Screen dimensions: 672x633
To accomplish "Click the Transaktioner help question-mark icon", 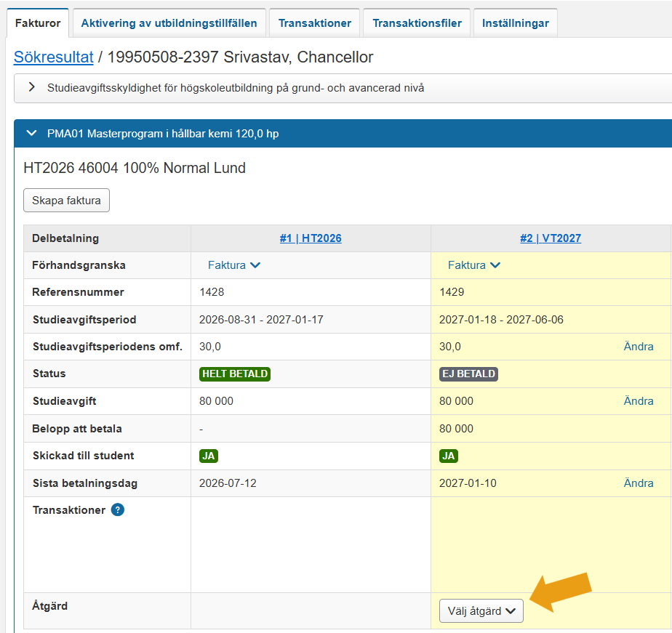I will pyautogui.click(x=117, y=509).
